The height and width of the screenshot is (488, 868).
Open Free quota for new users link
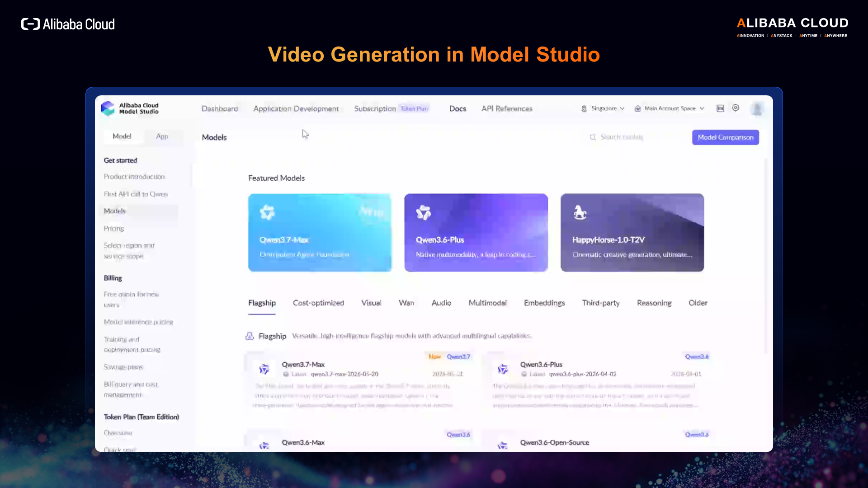coord(132,300)
